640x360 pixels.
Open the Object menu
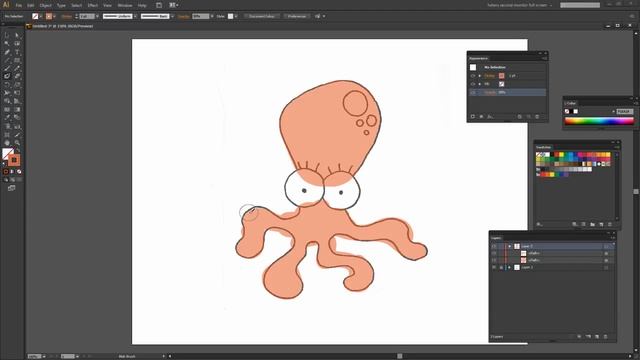click(x=45, y=5)
